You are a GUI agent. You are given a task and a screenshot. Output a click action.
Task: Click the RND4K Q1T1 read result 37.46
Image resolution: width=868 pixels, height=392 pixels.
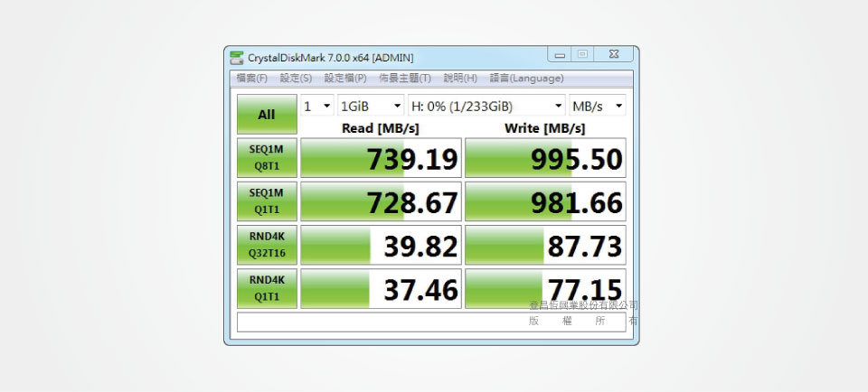click(x=381, y=289)
